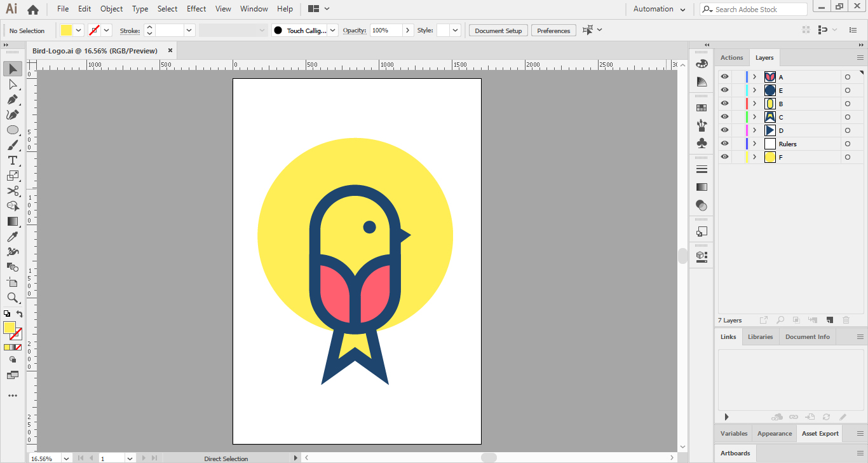Select the Gradient tool in toolbar
This screenshot has height=463, width=868.
tap(13, 221)
